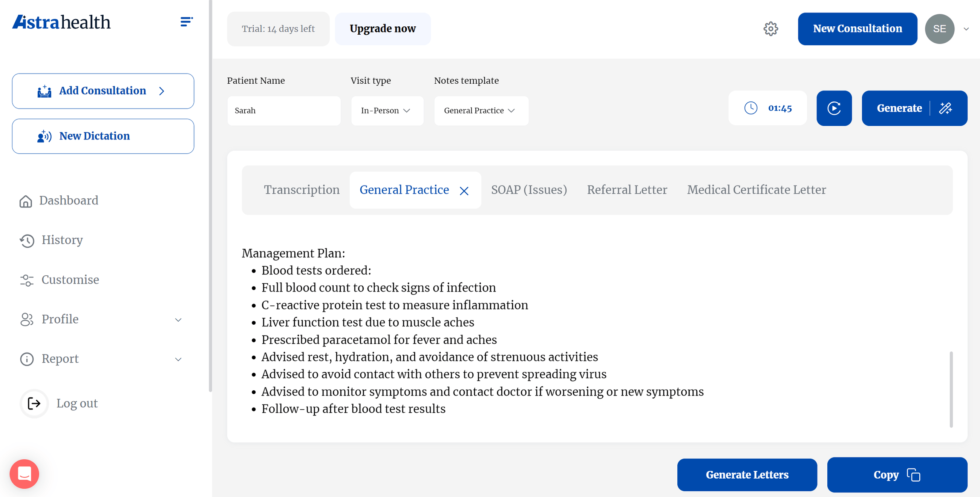Select the Dashboard home icon
980x497 pixels.
click(26, 201)
